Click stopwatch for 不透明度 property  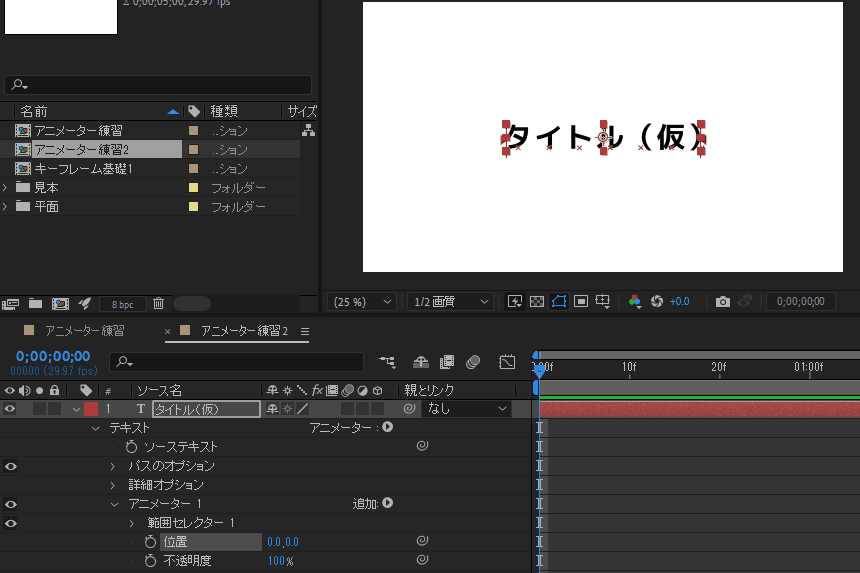[x=150, y=561]
